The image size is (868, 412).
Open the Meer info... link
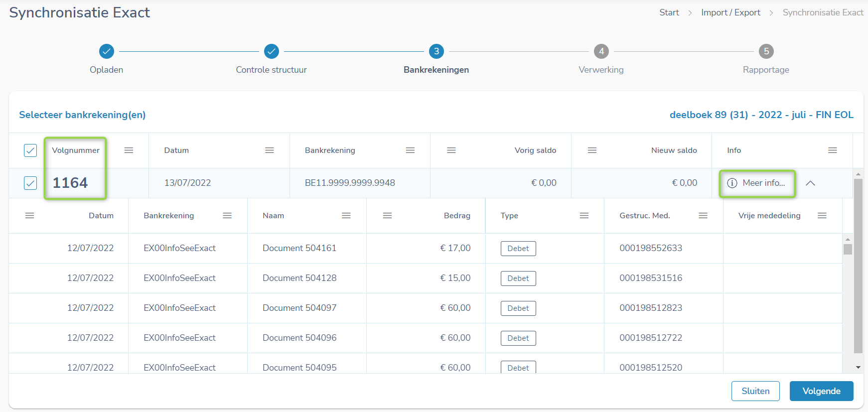pyautogui.click(x=757, y=183)
